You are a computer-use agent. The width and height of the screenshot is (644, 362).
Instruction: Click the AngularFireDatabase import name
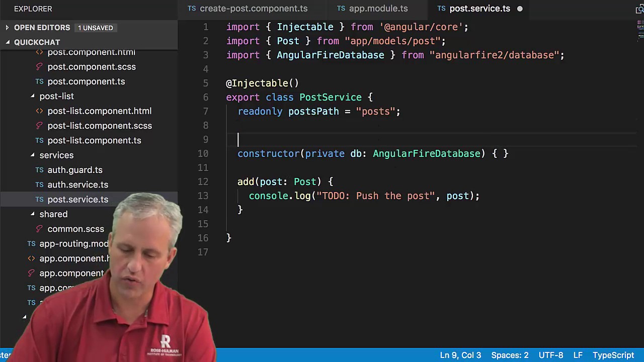pyautogui.click(x=330, y=55)
